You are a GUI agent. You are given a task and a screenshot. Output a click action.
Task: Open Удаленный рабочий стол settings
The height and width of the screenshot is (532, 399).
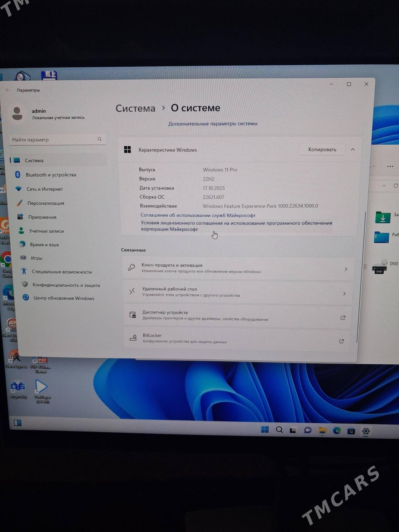point(238,292)
